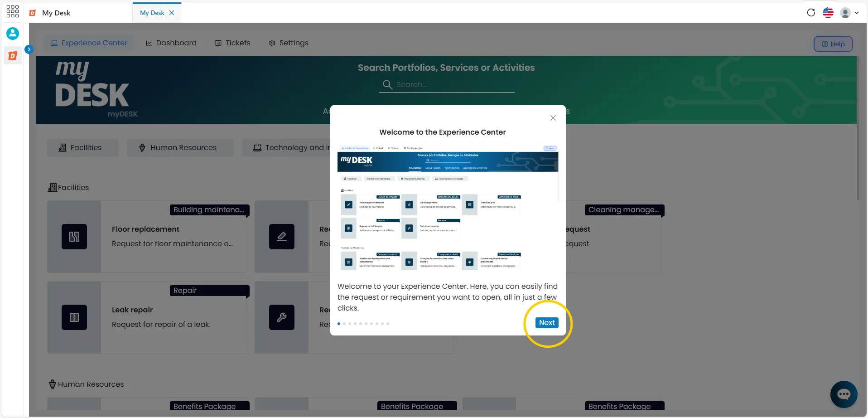This screenshot has height=418, width=868.
Task: Select the Technology and innovation portfolio chip
Action: [286, 148]
